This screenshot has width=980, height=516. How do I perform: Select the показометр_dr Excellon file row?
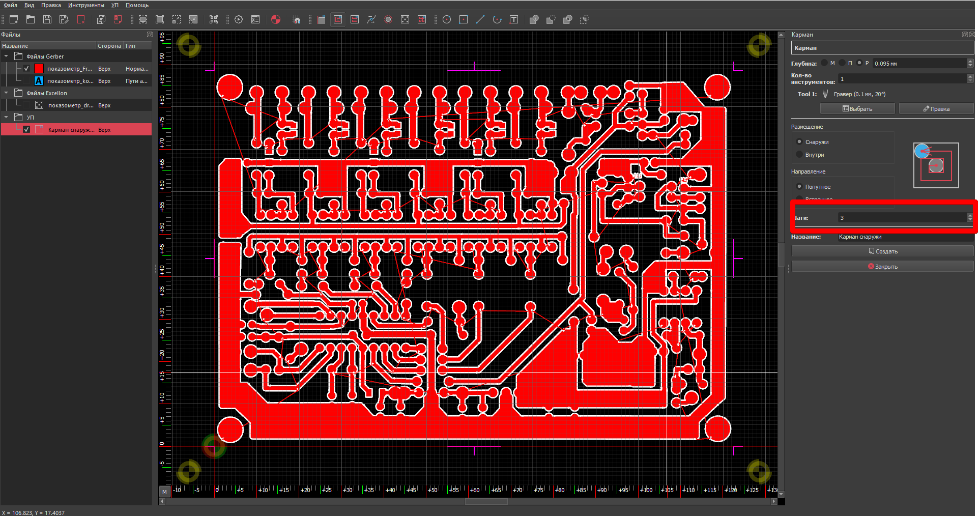(76, 105)
